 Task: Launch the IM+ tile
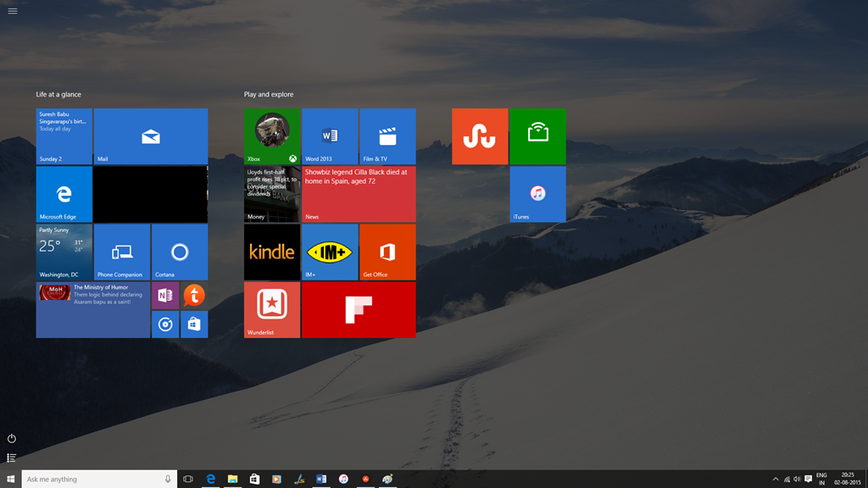[330, 252]
